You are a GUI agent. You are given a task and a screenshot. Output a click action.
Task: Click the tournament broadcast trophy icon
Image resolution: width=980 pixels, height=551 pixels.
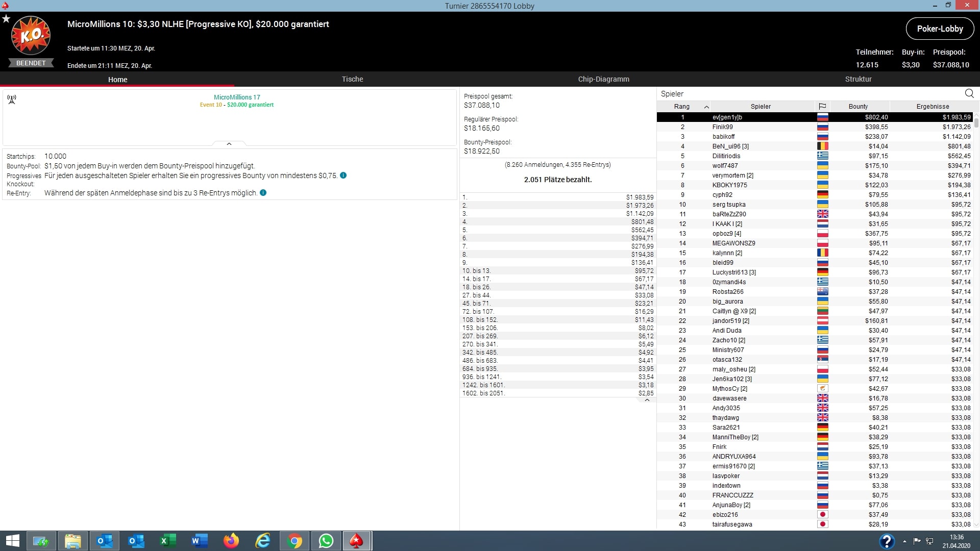[x=12, y=99]
